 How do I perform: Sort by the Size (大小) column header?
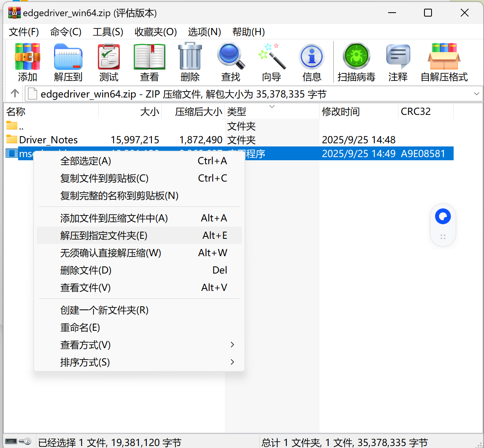tap(130, 112)
